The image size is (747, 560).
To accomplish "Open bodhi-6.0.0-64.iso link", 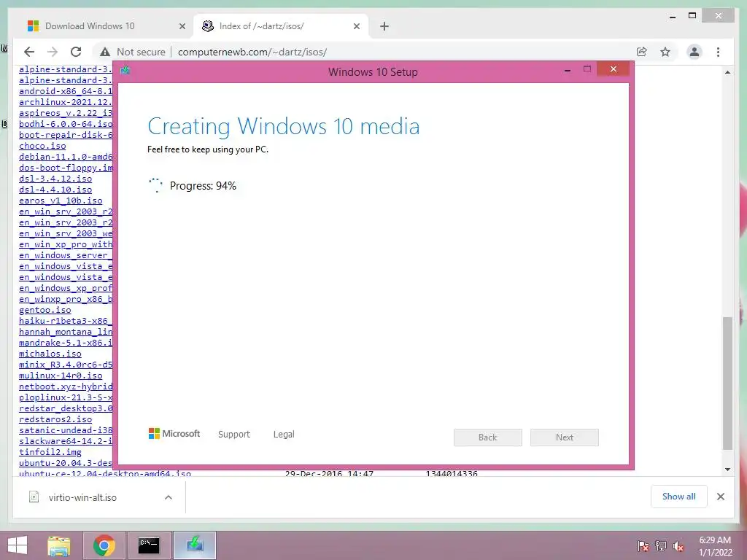I will pyautogui.click(x=66, y=124).
